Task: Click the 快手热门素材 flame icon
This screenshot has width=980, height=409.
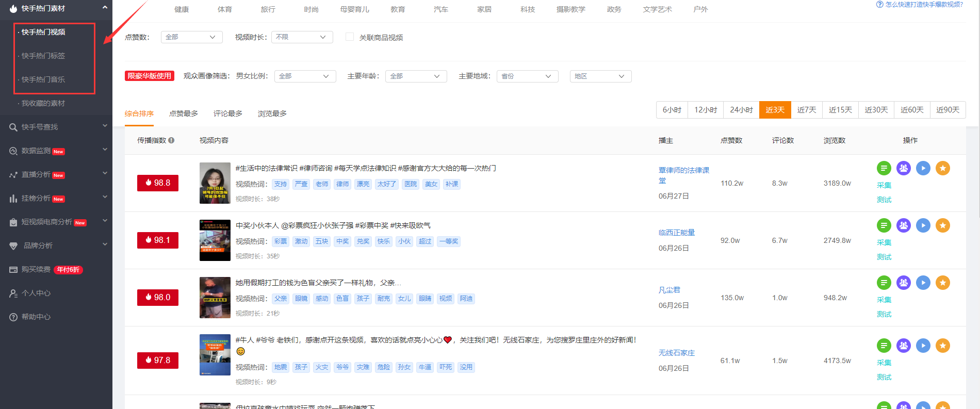Action: pyautogui.click(x=13, y=8)
